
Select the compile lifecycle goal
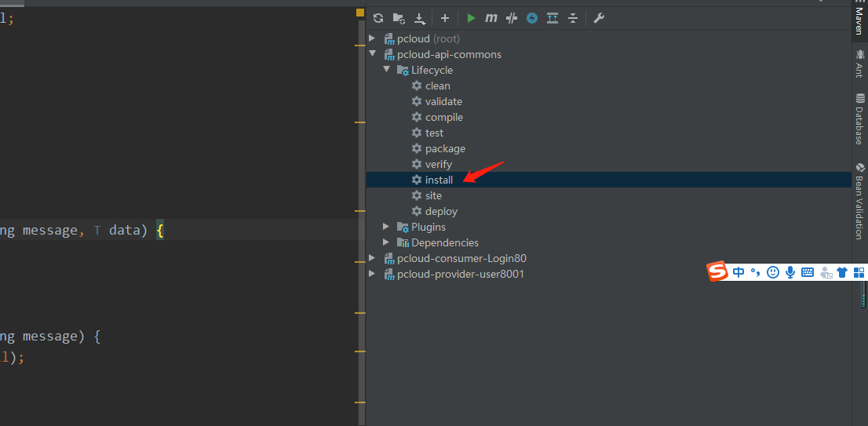click(444, 118)
